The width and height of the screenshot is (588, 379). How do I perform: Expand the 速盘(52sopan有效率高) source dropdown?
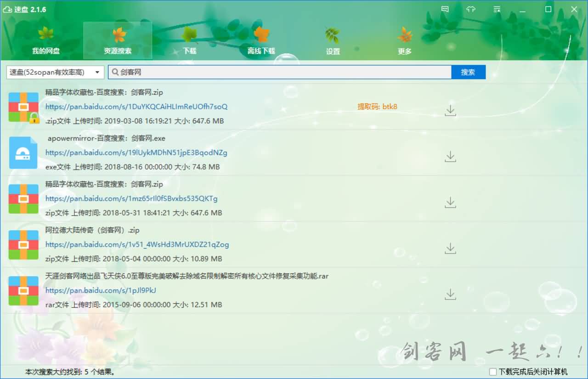(55, 72)
